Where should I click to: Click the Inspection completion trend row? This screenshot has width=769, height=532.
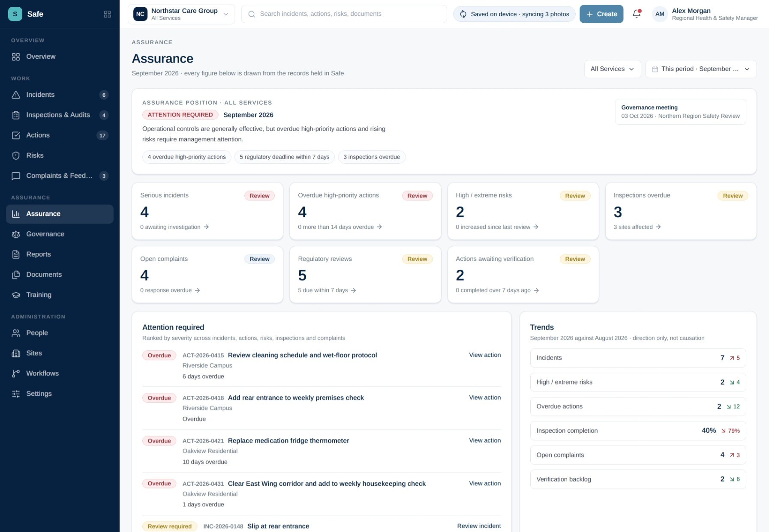[x=638, y=431]
